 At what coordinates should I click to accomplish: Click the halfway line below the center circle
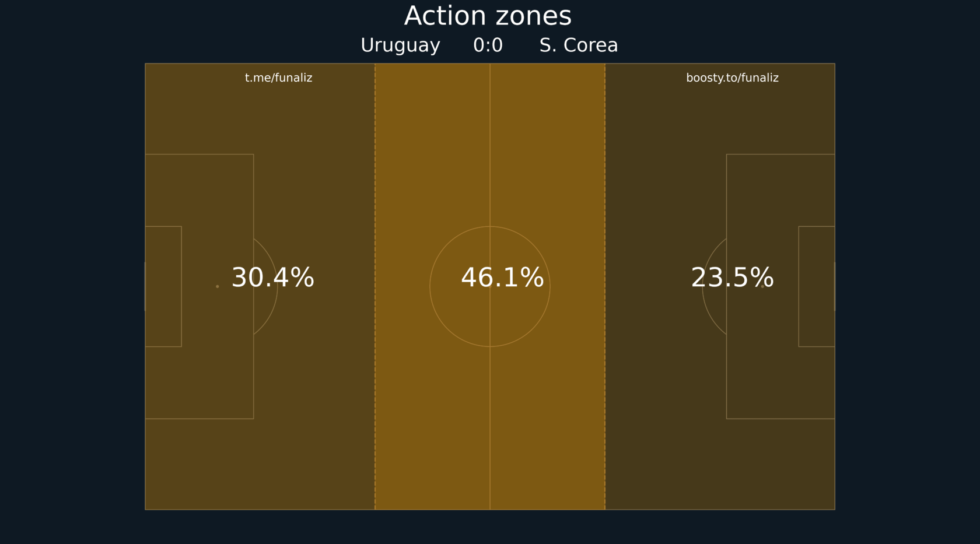coord(490,428)
